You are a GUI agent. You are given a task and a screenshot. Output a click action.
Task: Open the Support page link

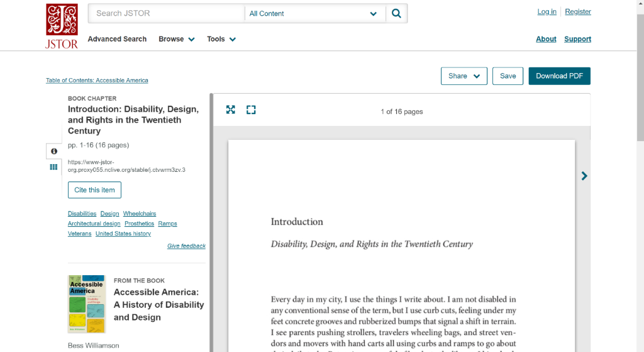click(x=577, y=39)
